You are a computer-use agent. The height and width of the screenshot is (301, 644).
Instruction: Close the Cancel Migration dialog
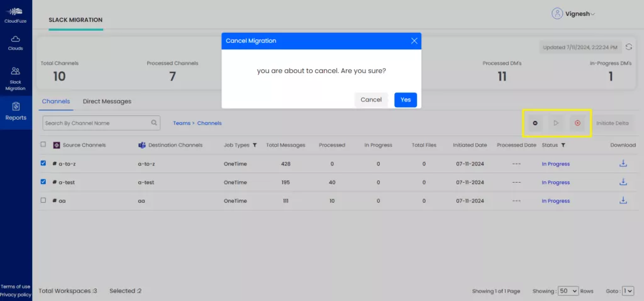click(414, 41)
